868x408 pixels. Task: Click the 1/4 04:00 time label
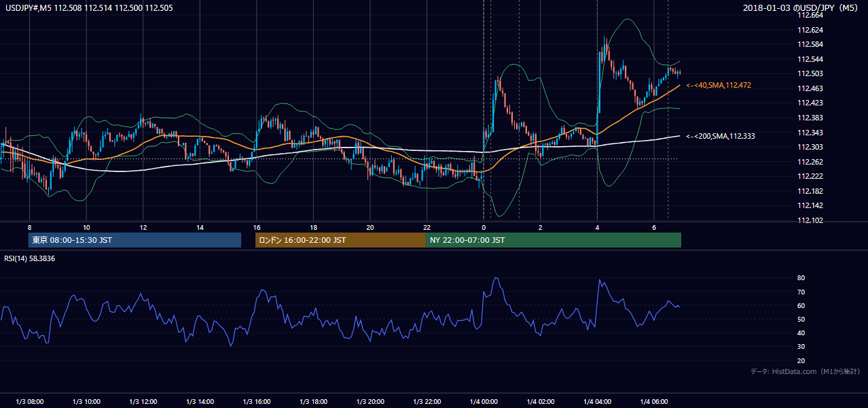(597, 402)
